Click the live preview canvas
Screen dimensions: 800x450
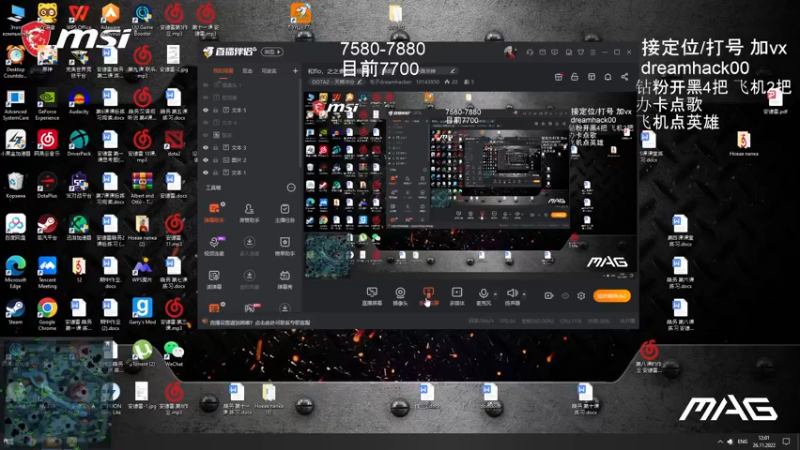click(470, 185)
